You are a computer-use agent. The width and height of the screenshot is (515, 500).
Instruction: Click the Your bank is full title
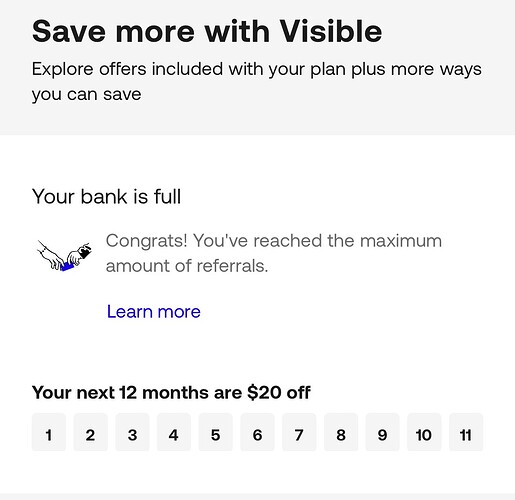[x=107, y=196]
